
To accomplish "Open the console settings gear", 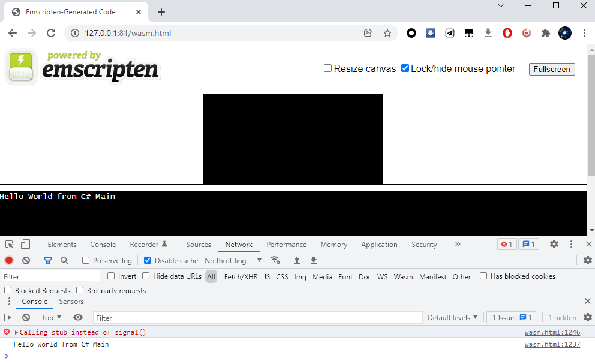I will [x=588, y=317].
